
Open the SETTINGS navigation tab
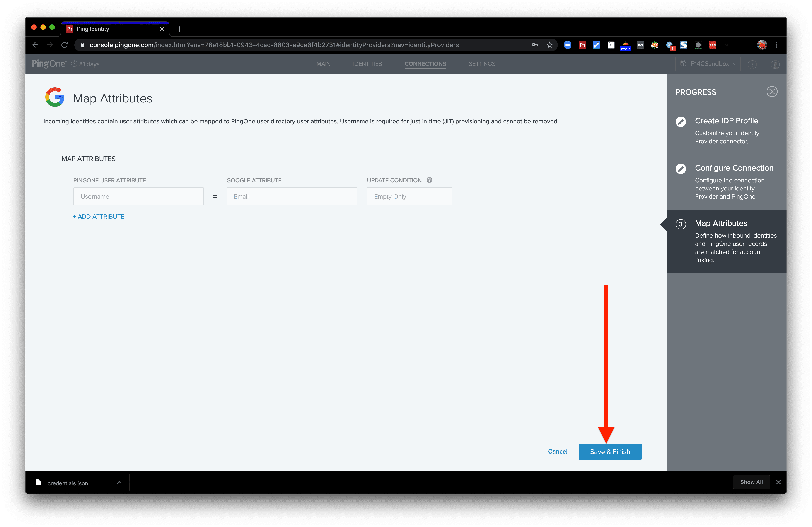[x=482, y=64]
